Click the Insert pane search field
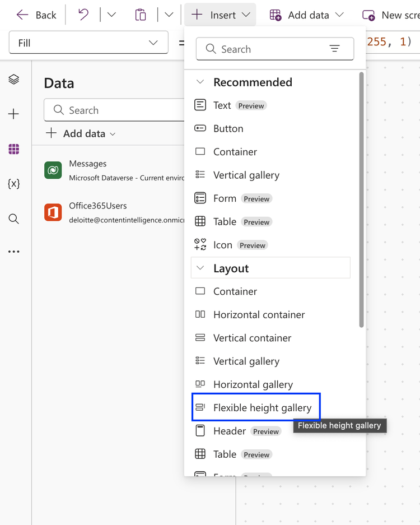This screenshot has height=525, width=420. click(275, 49)
